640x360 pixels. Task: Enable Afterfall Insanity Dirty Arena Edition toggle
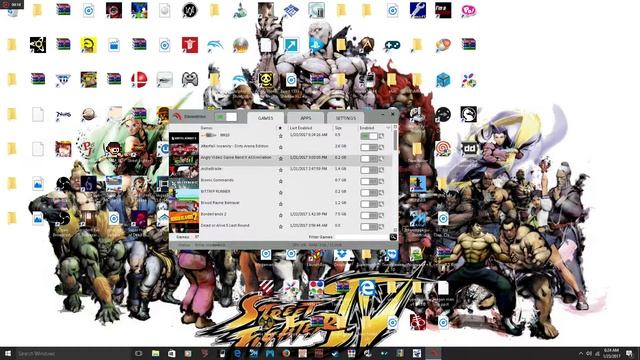point(369,147)
